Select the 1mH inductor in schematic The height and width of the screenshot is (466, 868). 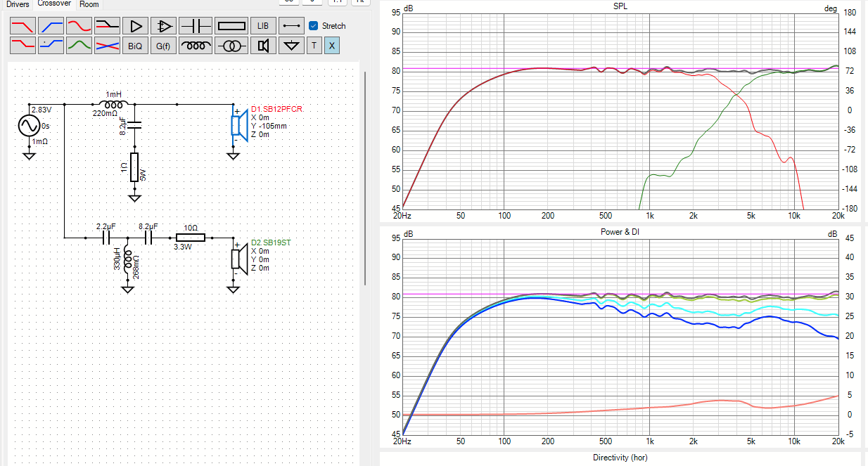113,104
